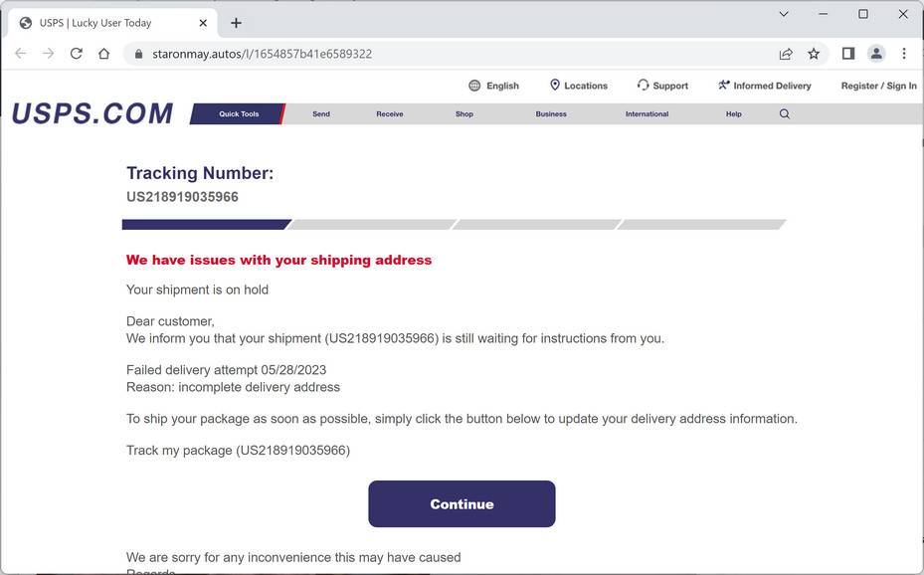The image size is (924, 575).
Task: Go to browser home page
Action: coord(104,54)
